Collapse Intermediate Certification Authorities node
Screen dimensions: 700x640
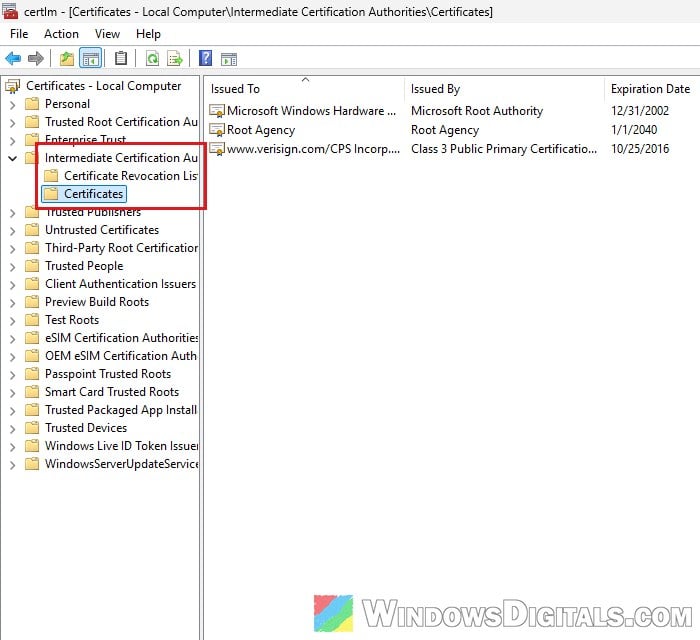coord(12,158)
